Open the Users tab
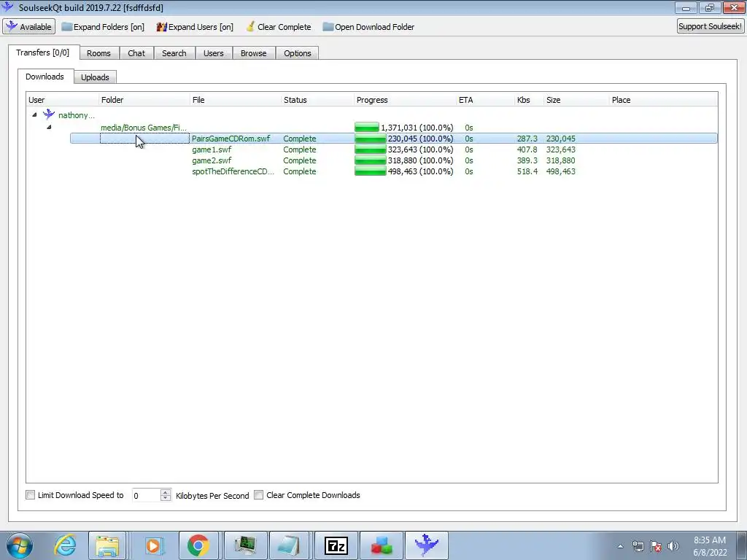The image size is (747, 560). pos(214,53)
